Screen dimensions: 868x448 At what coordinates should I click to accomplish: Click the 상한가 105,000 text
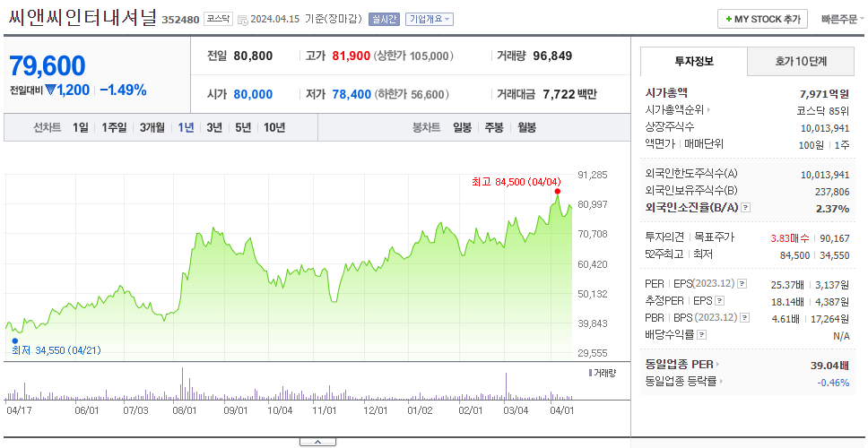pos(414,56)
